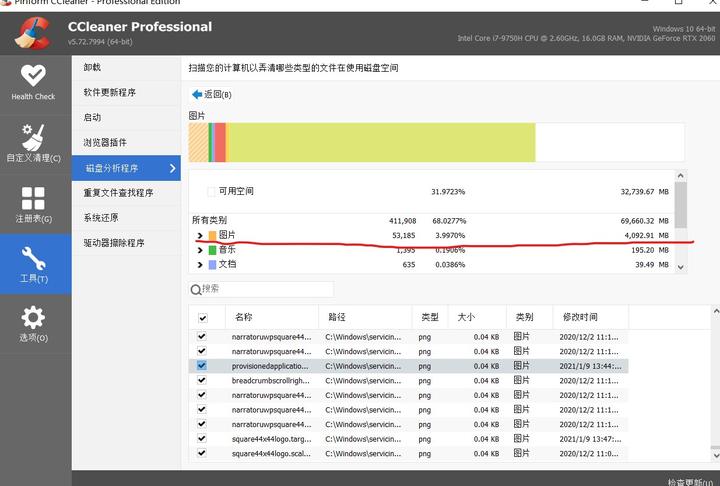Click 2021/1/9 13:47 modified time
Viewport: 720px width, 486px height.
[590, 439]
